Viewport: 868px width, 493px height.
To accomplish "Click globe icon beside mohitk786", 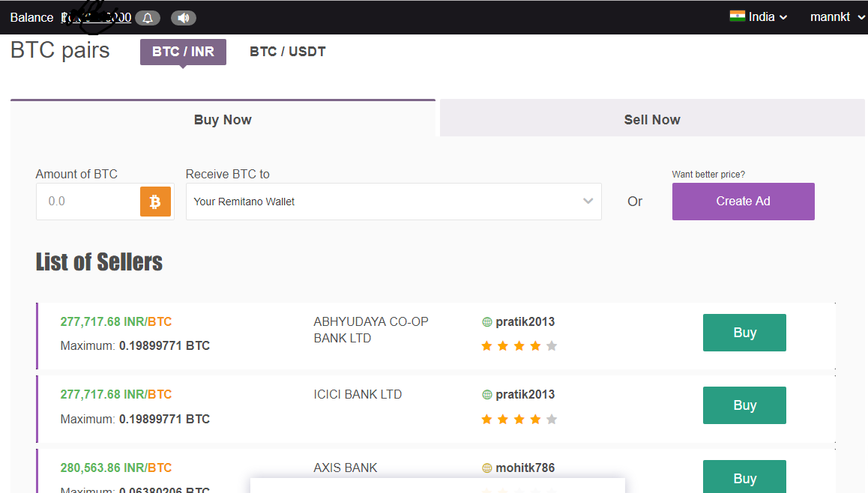I will [x=487, y=468].
